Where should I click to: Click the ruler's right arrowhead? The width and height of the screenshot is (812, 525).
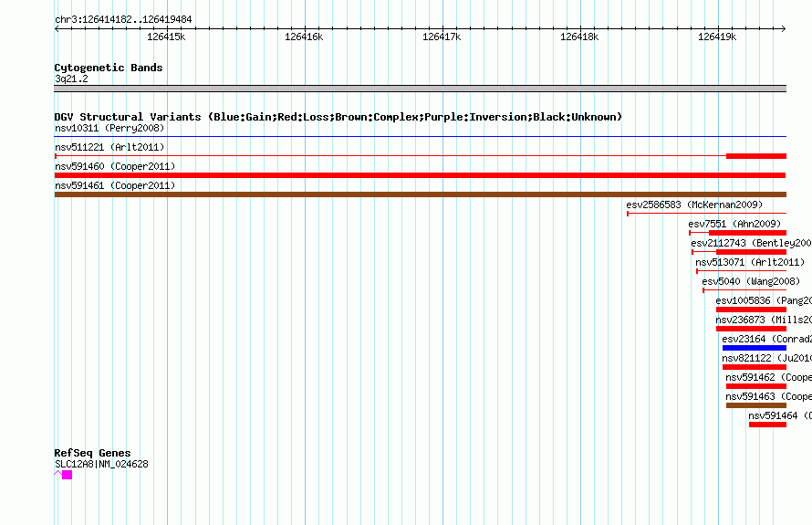click(x=784, y=28)
